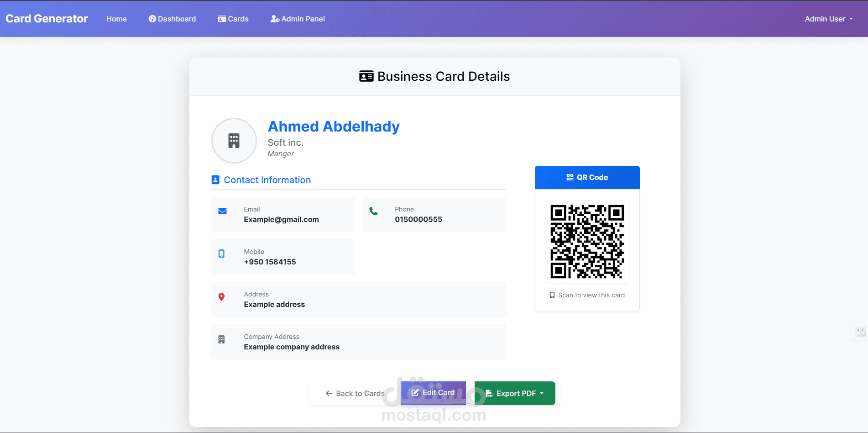The image size is (868, 433).
Task: Click the phone icon beside Scan to view this card
Action: 552,295
